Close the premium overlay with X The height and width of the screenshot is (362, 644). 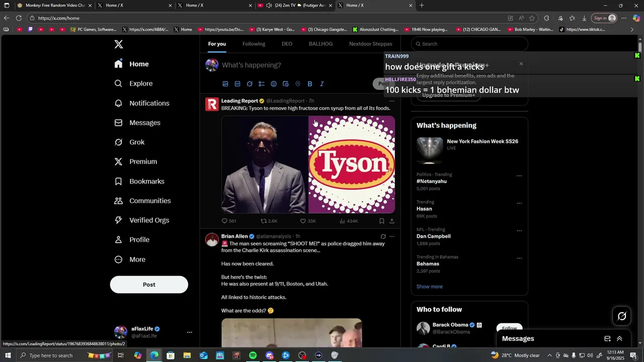[x=521, y=64]
